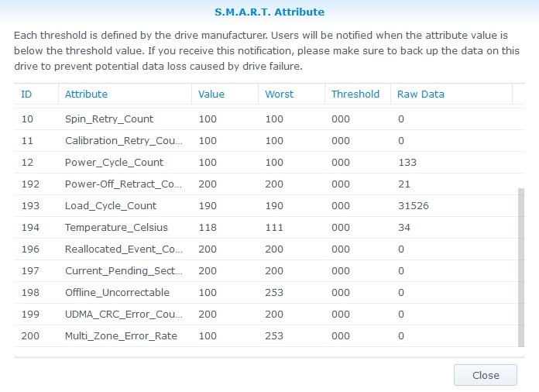Select the Power_Cycle_Count attribute row
539x392 pixels.
tap(114, 163)
